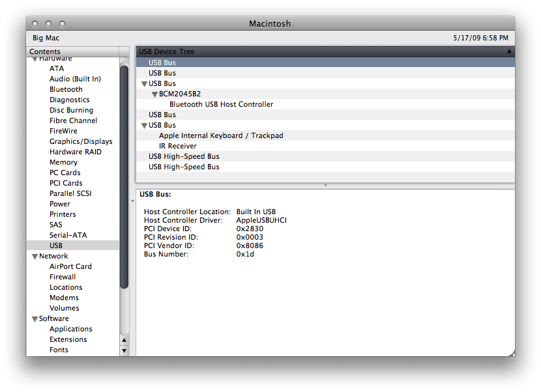View Memory details in the sidebar
This screenshot has width=541, height=392.
(x=63, y=162)
